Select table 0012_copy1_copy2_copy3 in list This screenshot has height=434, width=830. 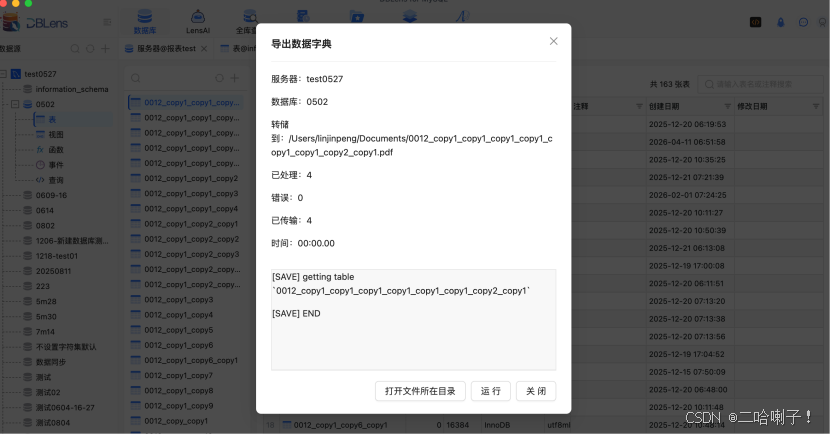(x=191, y=254)
